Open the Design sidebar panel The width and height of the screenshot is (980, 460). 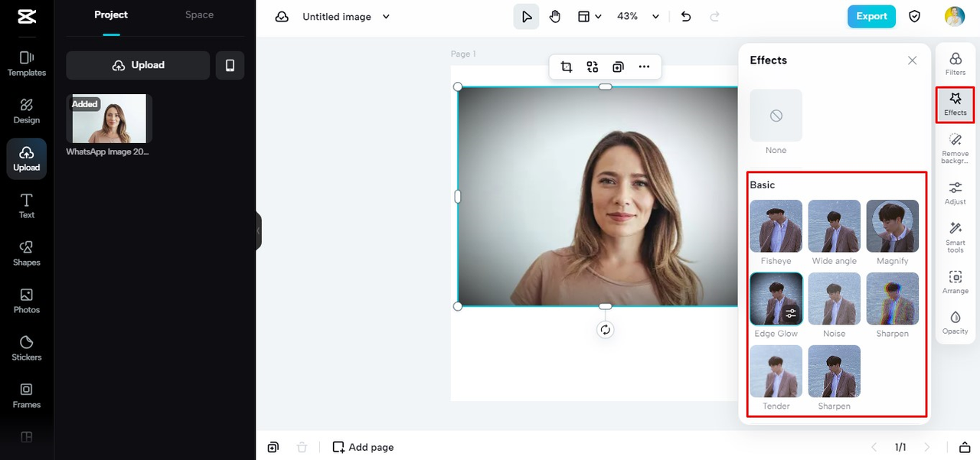(27, 111)
